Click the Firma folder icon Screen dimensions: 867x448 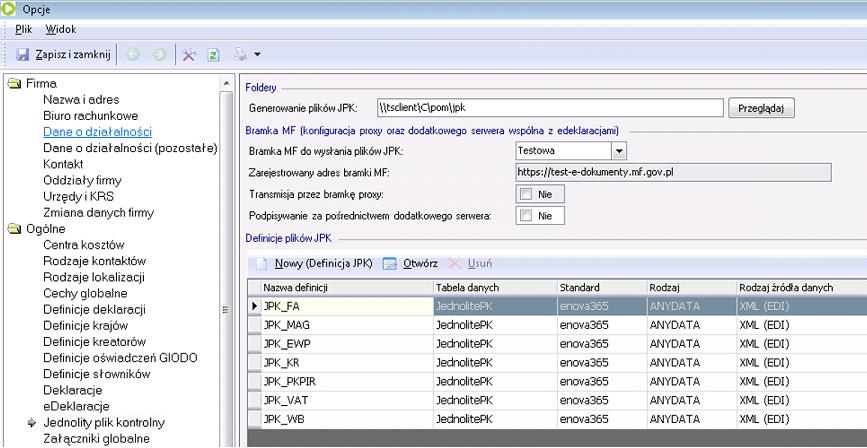click(14, 84)
